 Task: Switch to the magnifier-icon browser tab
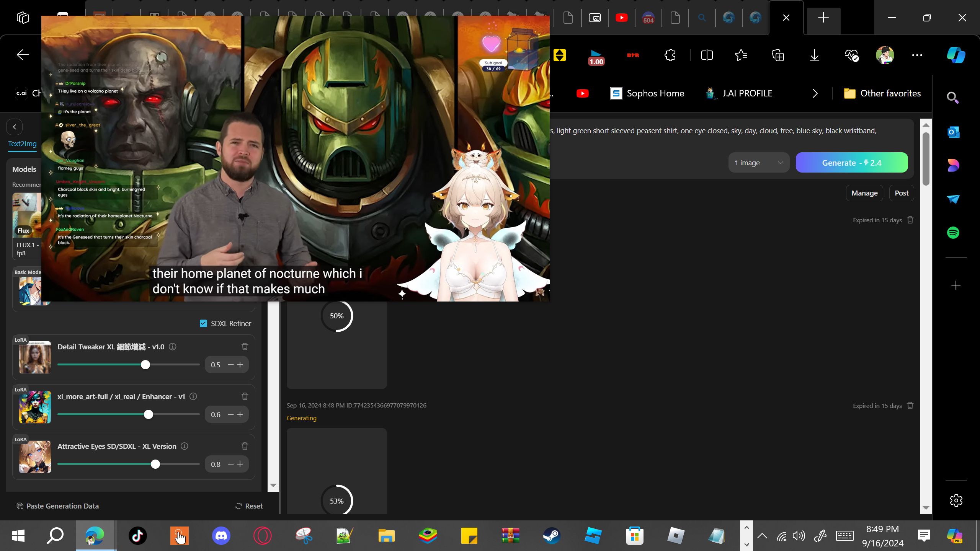pos(702,18)
